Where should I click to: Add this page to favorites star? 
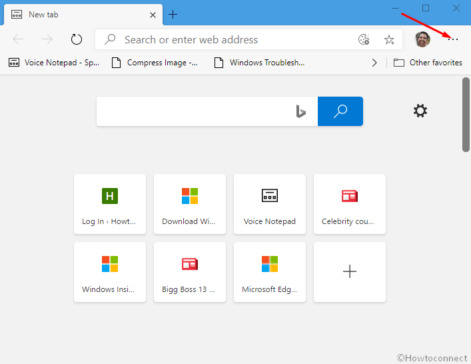(389, 40)
